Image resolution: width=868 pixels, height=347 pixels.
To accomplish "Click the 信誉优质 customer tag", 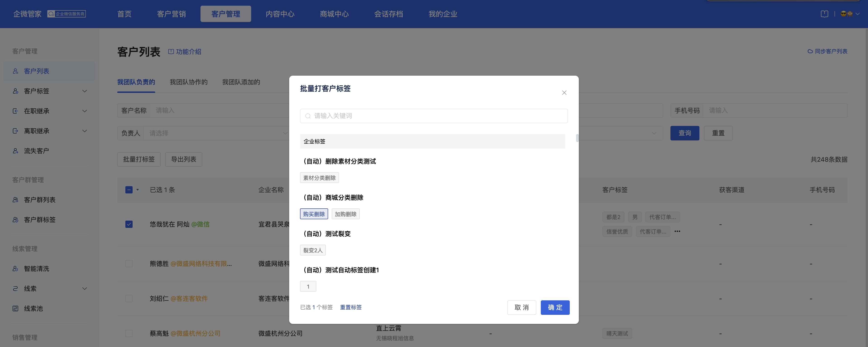I will (617, 231).
